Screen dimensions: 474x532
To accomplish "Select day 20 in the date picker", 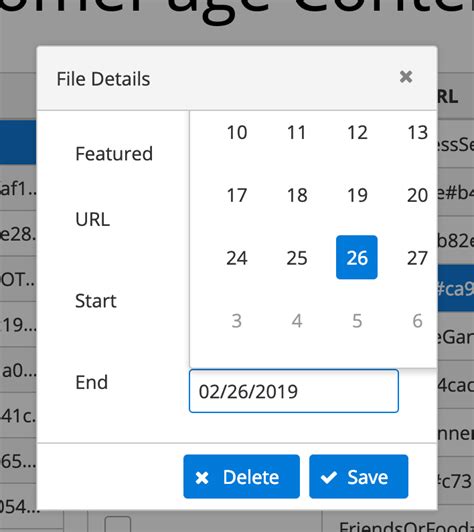I will tap(417, 195).
